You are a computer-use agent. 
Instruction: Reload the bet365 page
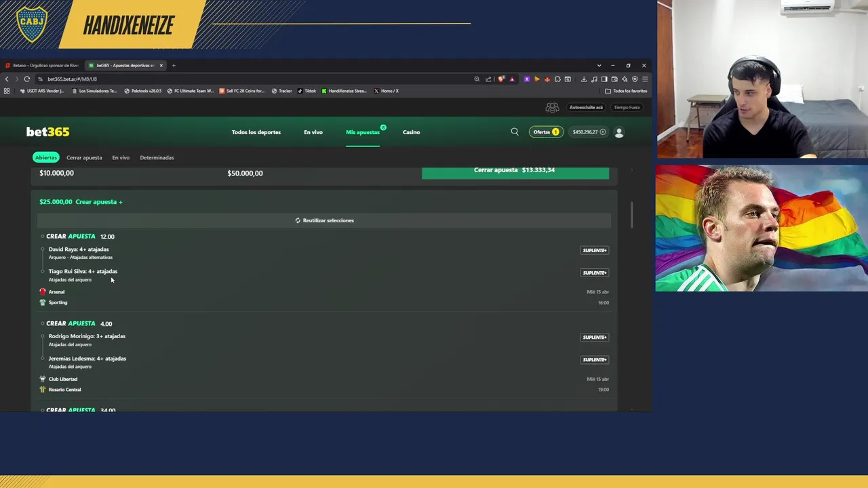[27, 79]
